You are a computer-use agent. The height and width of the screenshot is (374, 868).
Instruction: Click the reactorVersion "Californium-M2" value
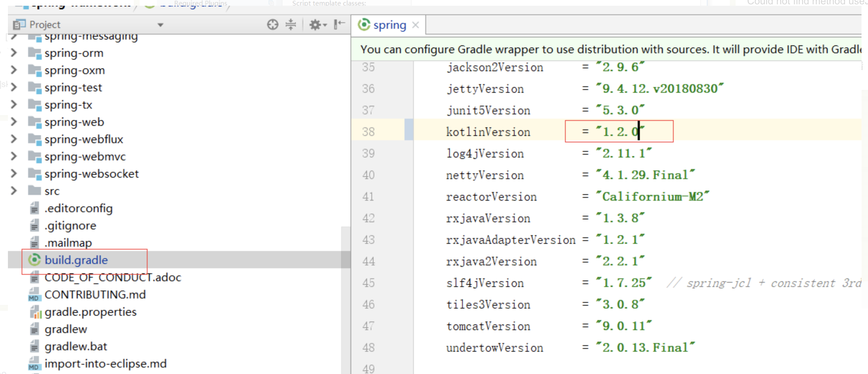click(x=652, y=196)
